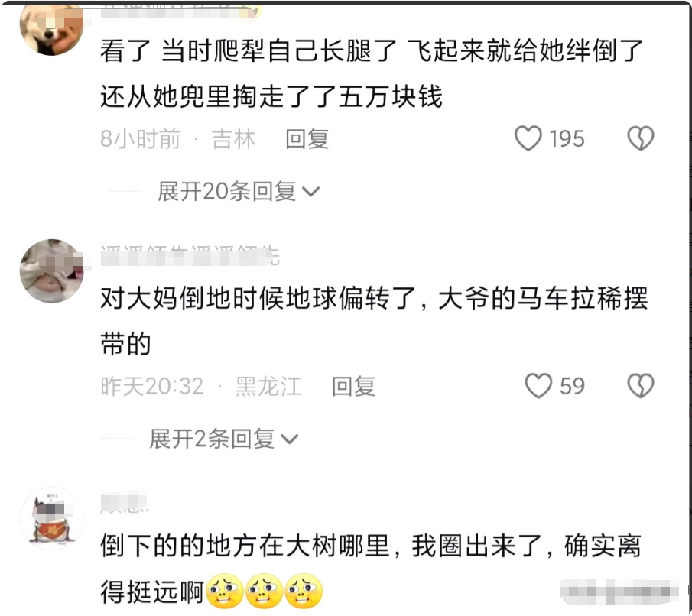The image size is (692, 616).
Task: Open third commenter's cartoon dog avatar
Action: (x=52, y=518)
